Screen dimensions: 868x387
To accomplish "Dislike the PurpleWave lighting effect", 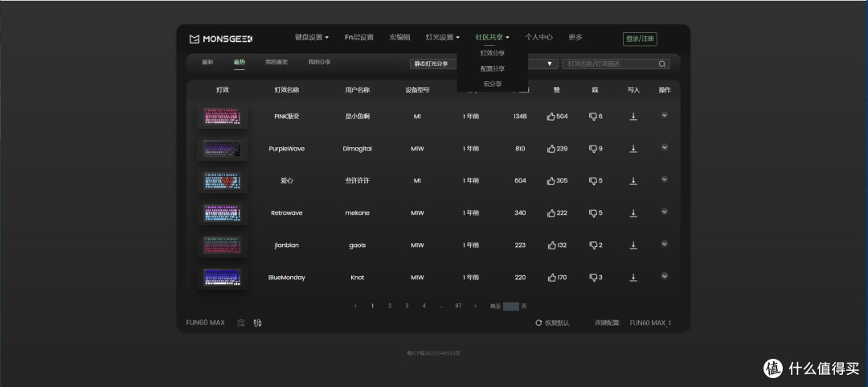I will [x=593, y=149].
